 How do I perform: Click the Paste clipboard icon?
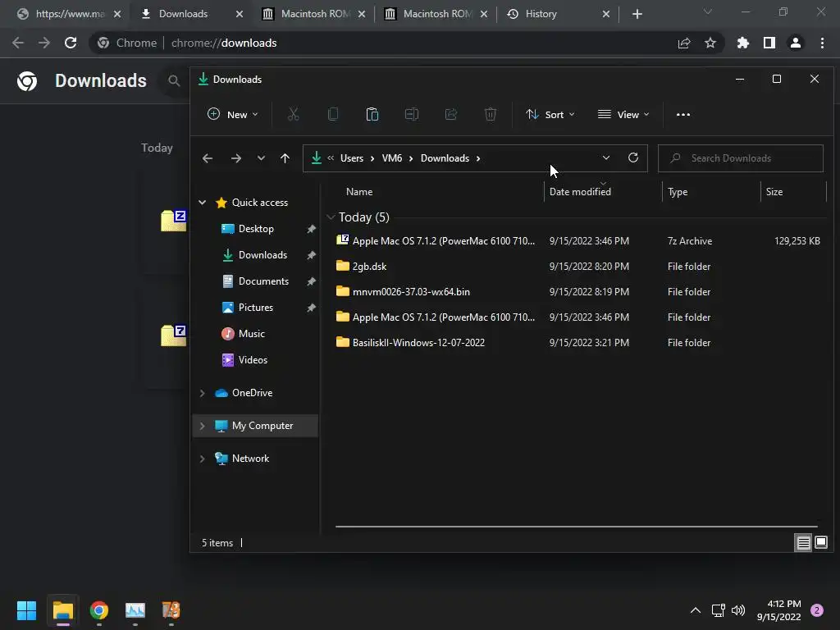coord(372,114)
